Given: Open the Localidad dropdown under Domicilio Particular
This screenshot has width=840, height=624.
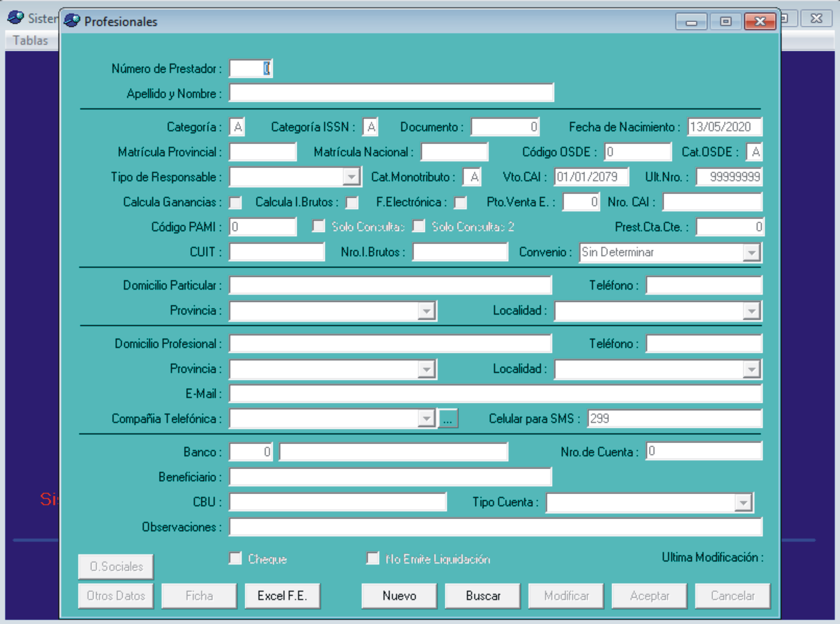Looking at the screenshot, I should coord(751,311).
